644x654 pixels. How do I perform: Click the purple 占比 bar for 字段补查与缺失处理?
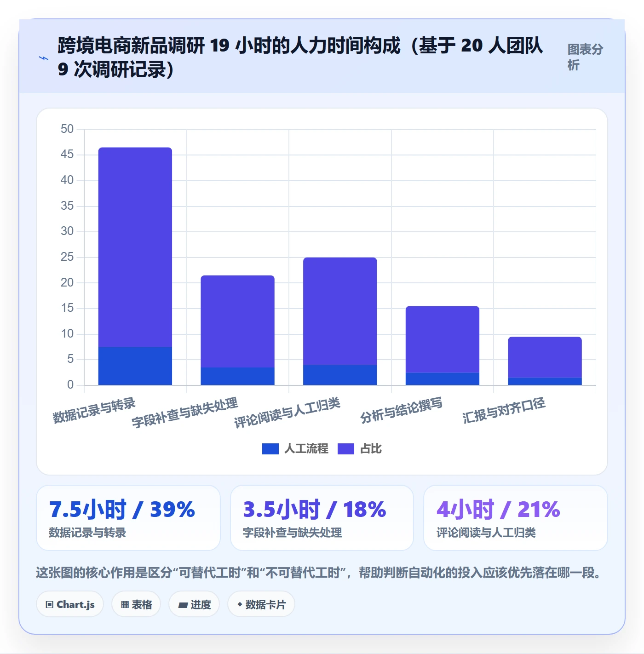tap(237, 321)
